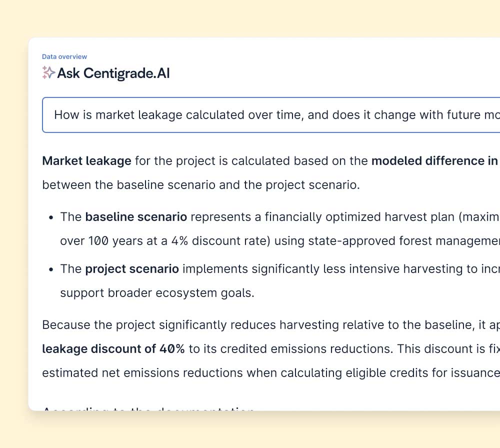Click the bold 'baseline scenario' bullet term
Viewport: 500px width, 448px height.
tap(136, 217)
